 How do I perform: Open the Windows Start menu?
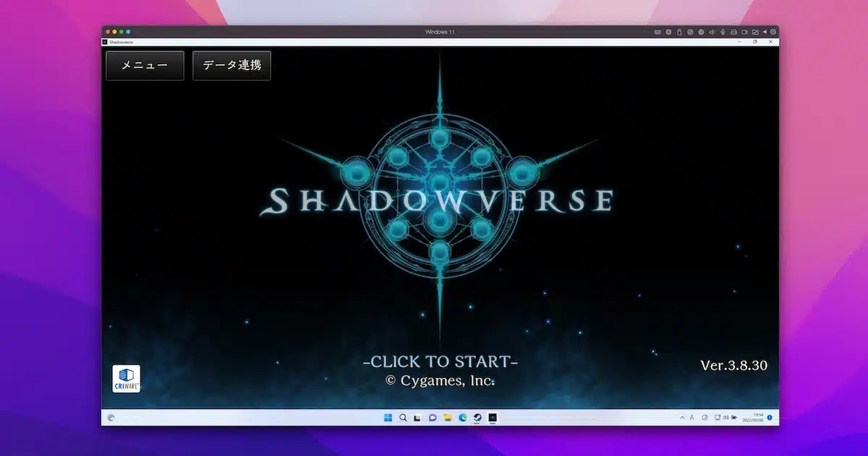point(388,418)
